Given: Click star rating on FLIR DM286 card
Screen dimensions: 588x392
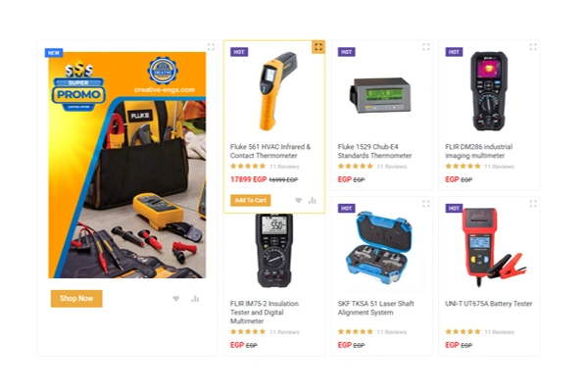Looking at the screenshot, I should point(463,167).
